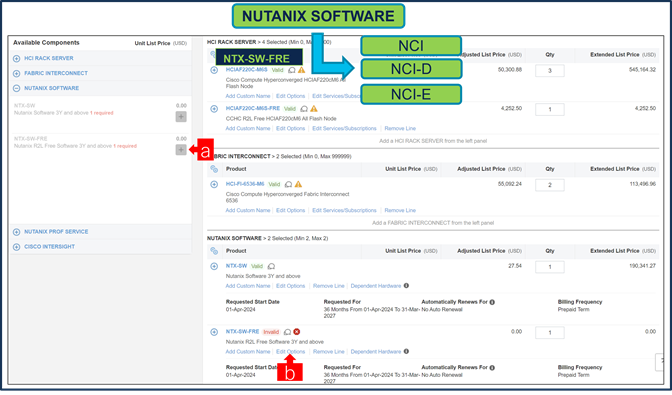Screen dimensions: 672x395
Task: Edit quantity field for HCIAF220C-M6S-FRE
Action: point(549,110)
